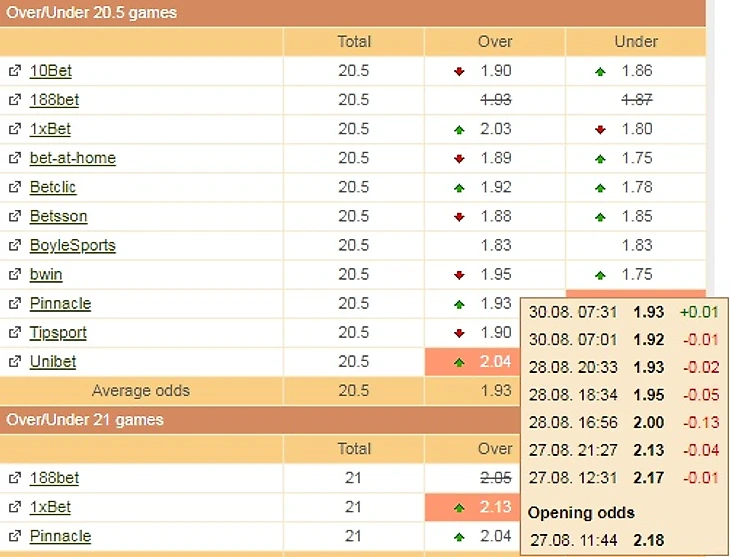Click green up arrow next to 1xBet Over 2.13
Image resolution: width=730 pixels, height=557 pixels.
[x=460, y=508]
